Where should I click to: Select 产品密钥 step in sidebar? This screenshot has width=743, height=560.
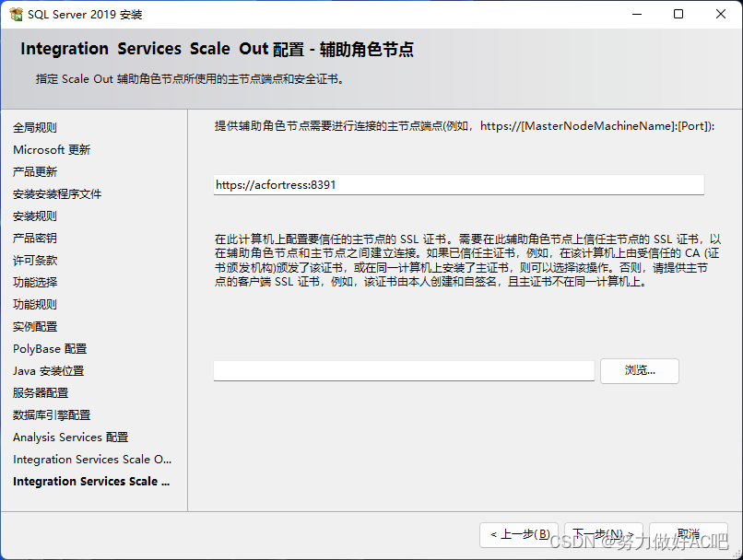pos(35,239)
